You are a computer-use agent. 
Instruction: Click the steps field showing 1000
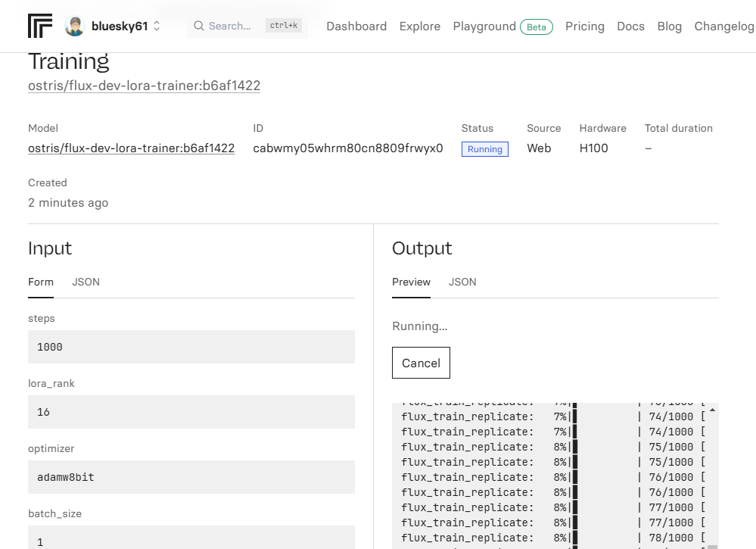191,347
